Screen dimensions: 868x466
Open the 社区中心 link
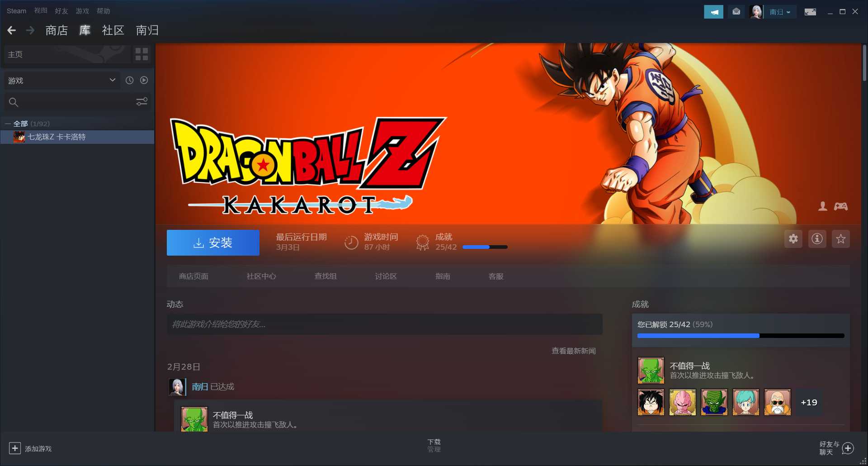click(x=261, y=276)
